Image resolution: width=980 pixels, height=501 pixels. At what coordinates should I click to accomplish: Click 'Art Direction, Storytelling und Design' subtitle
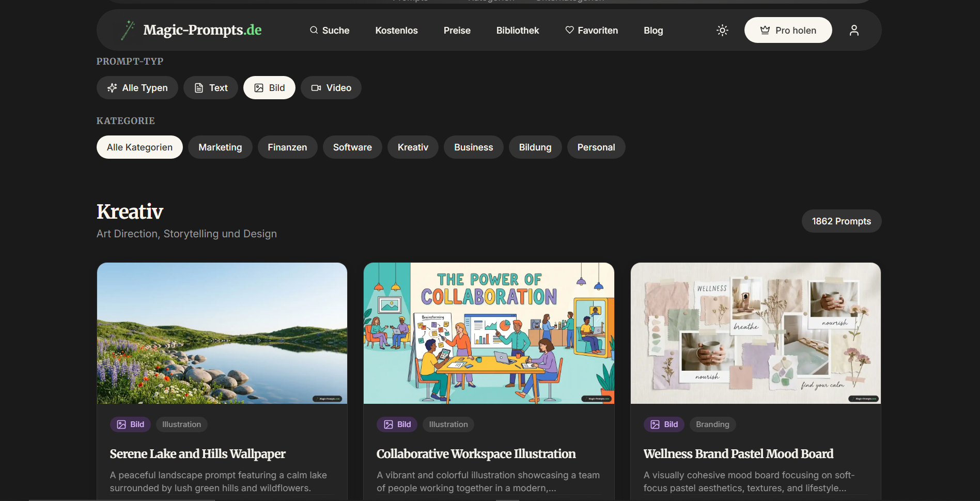tap(186, 234)
